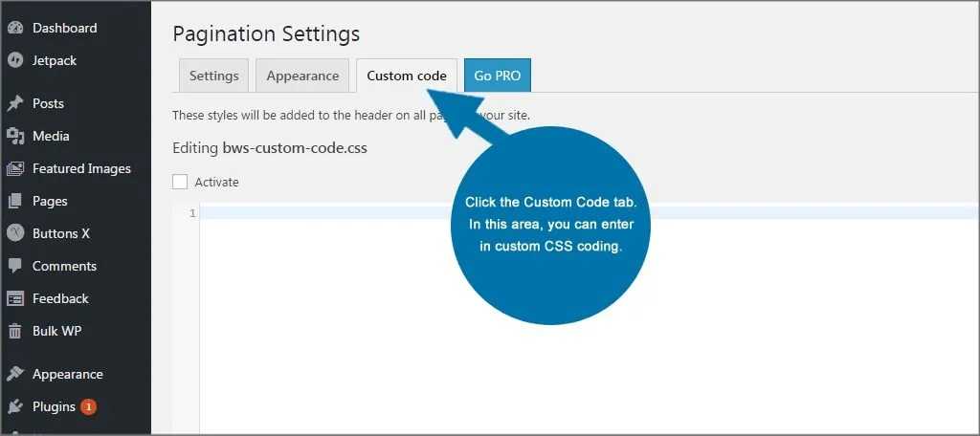The width and height of the screenshot is (980, 436).
Task: Click the Appearance paintbrush icon
Action: 15,374
